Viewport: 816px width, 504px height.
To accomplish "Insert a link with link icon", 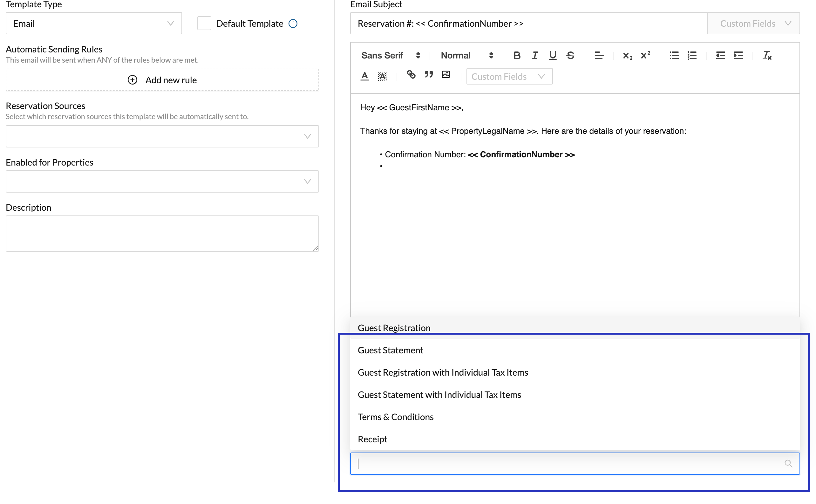I will tap(411, 75).
